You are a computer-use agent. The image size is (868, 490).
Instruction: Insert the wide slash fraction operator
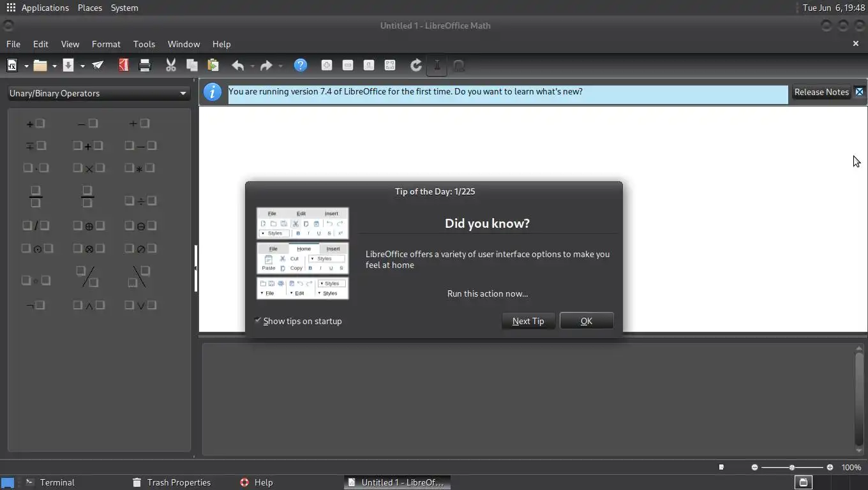tap(87, 276)
